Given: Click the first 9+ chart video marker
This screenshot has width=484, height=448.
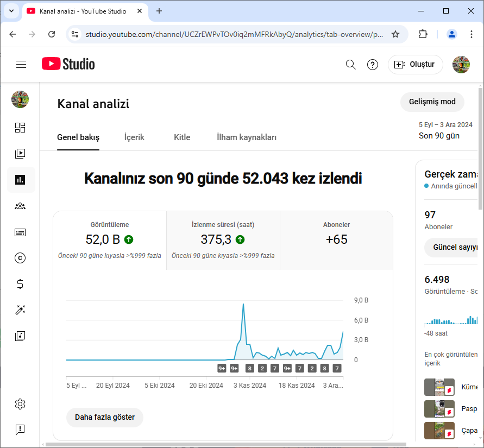Looking at the screenshot, I should (x=222, y=368).
